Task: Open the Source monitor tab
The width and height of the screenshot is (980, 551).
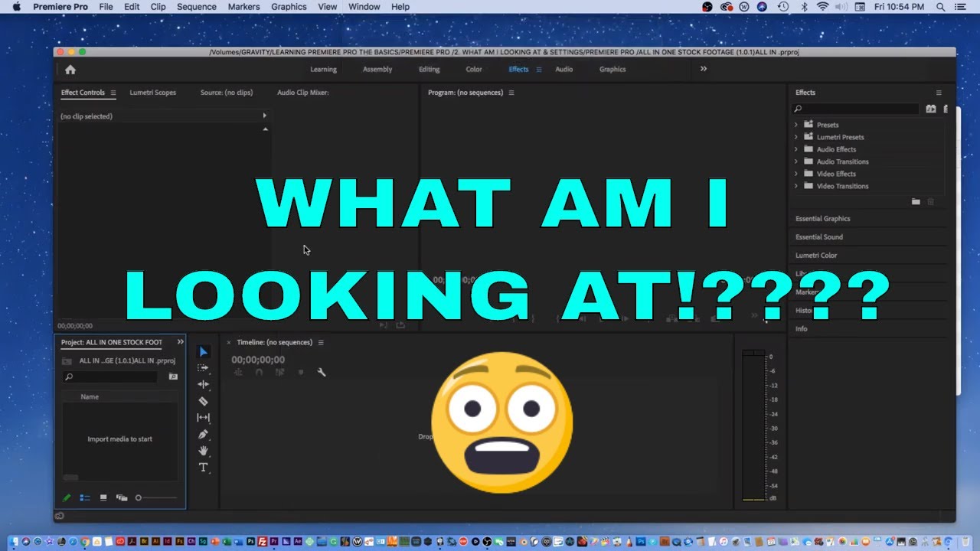Action: (x=227, y=93)
